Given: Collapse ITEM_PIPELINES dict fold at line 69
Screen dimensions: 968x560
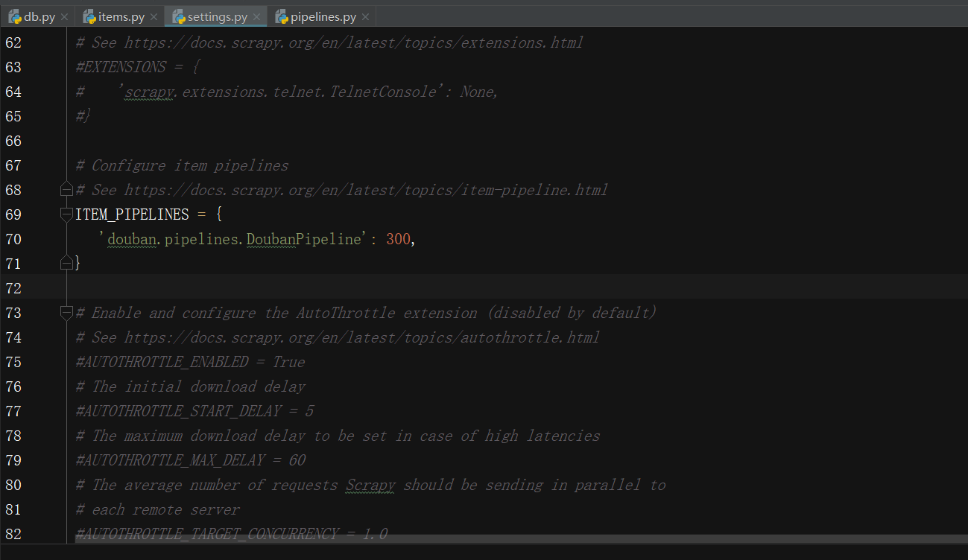Looking at the screenshot, I should tap(66, 214).
